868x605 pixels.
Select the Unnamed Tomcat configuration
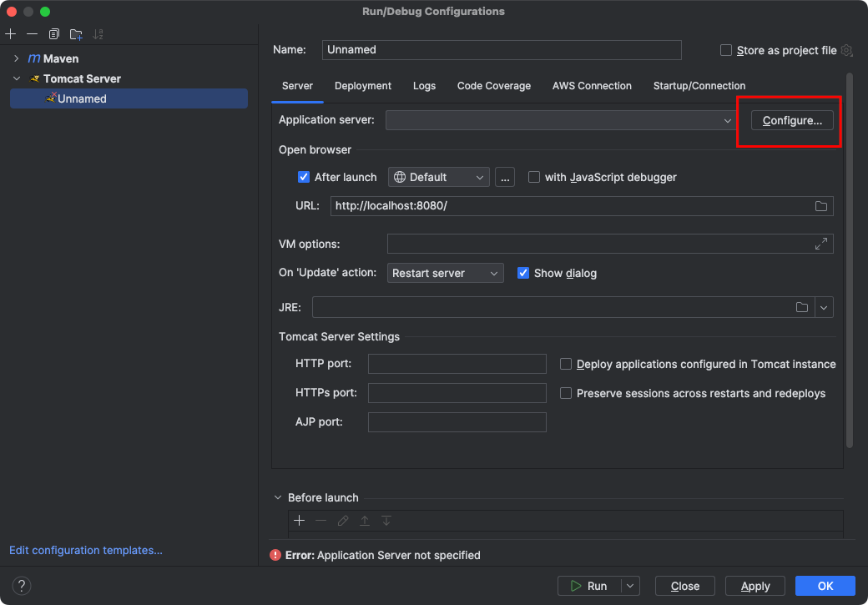click(129, 98)
